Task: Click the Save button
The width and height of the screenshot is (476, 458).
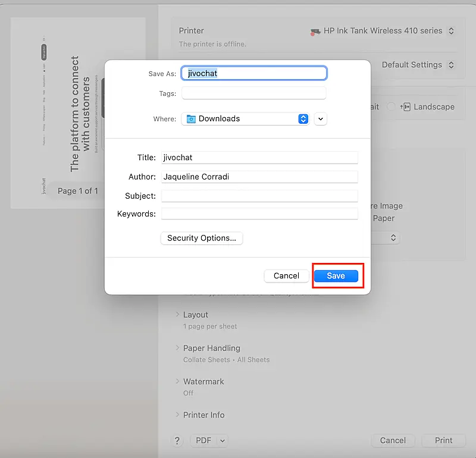Action: (x=337, y=275)
